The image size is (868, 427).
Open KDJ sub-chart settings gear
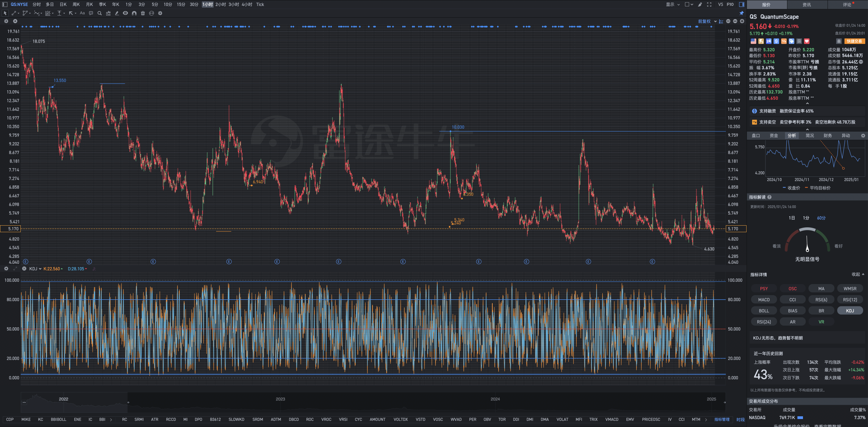click(6, 269)
